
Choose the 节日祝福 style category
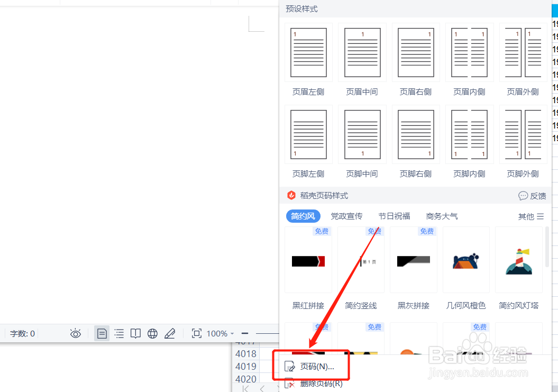(x=394, y=216)
